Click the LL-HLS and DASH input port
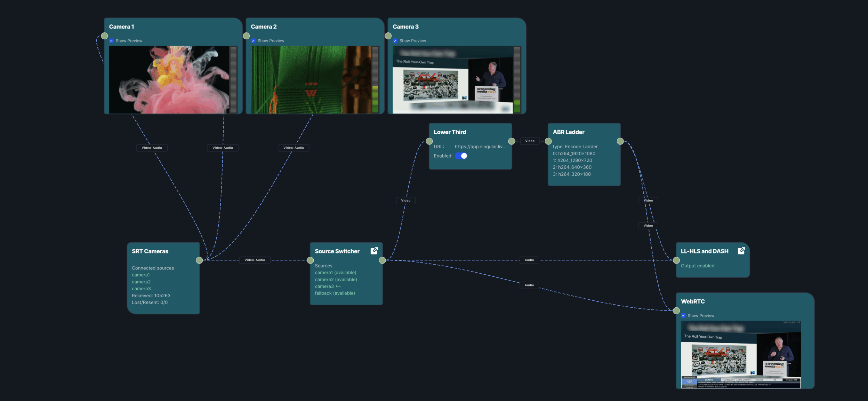 point(676,260)
